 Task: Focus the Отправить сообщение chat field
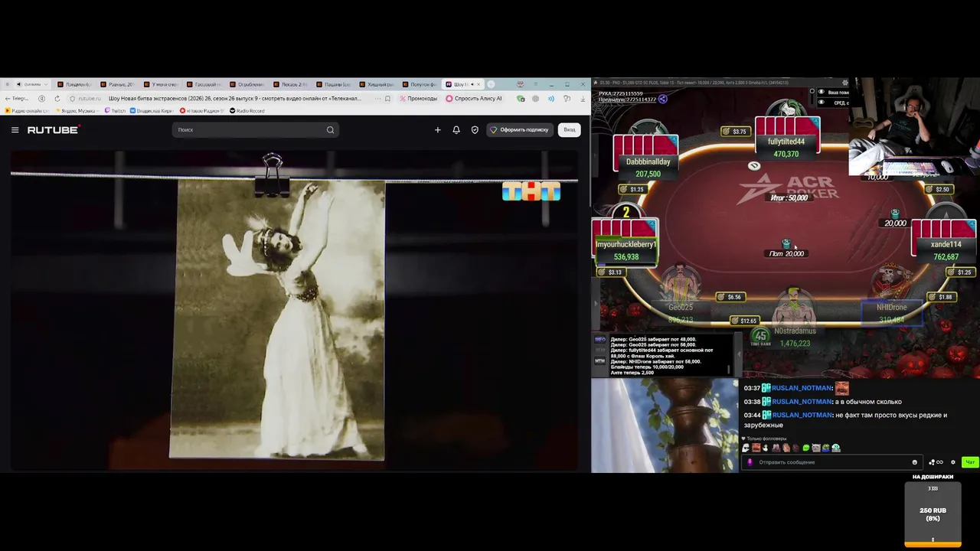(x=832, y=462)
